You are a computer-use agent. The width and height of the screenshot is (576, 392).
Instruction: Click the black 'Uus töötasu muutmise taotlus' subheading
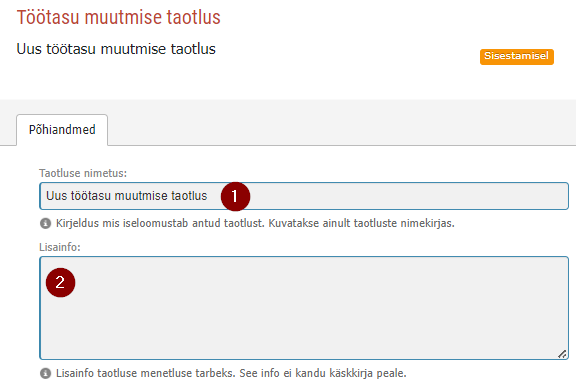click(116, 49)
